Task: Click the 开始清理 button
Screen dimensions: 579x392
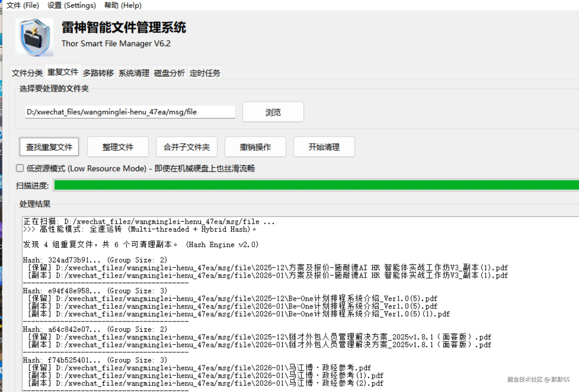Action: (324, 147)
